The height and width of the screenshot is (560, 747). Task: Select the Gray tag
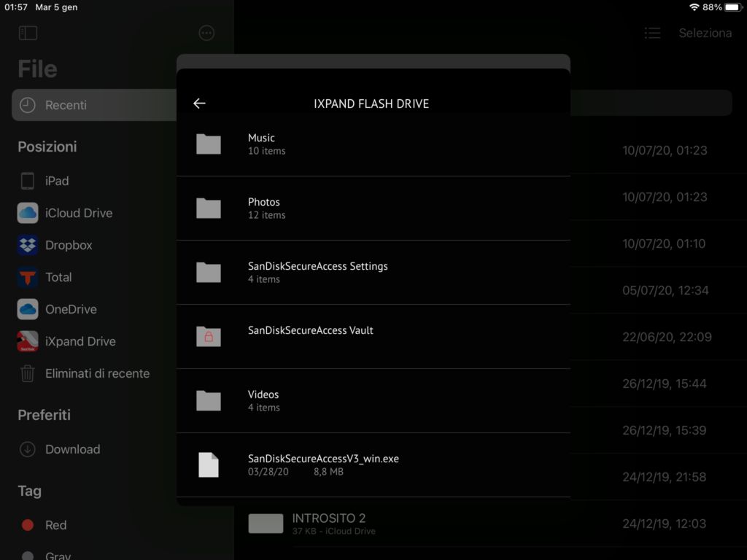46,555
